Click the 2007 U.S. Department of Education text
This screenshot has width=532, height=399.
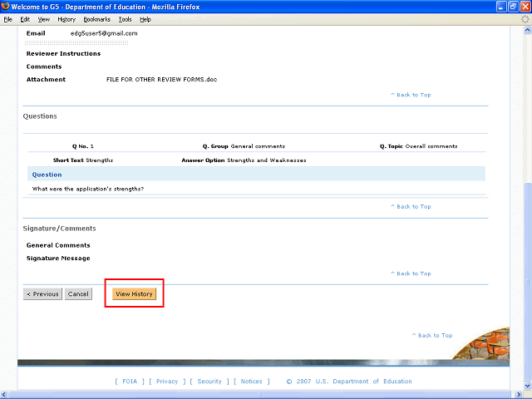pyautogui.click(x=354, y=382)
